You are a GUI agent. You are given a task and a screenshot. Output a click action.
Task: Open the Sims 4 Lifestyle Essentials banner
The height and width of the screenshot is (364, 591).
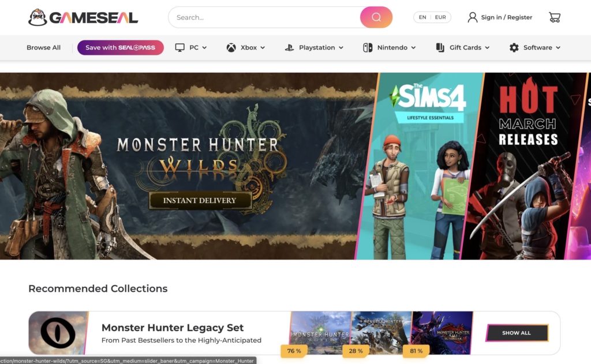click(x=419, y=166)
